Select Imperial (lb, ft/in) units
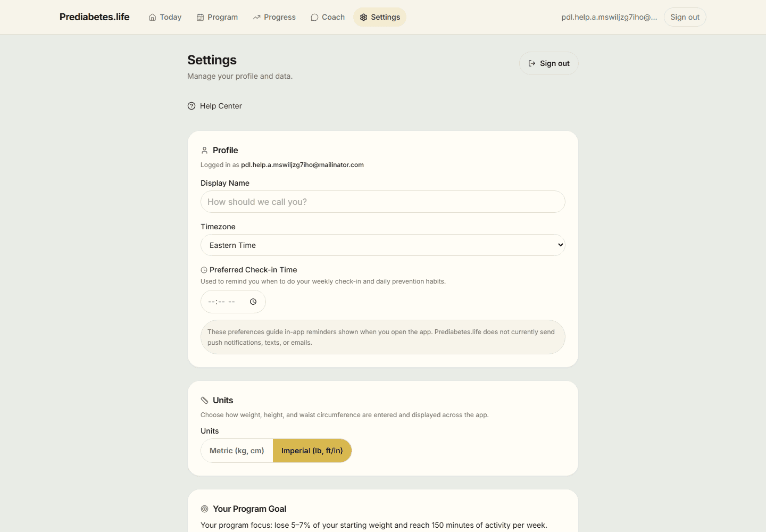766x532 pixels. tap(312, 451)
